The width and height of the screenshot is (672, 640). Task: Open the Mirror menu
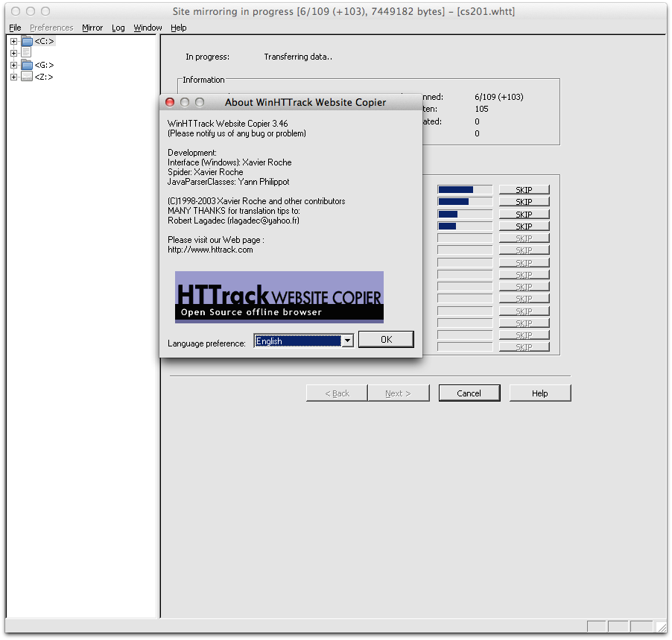tap(92, 28)
